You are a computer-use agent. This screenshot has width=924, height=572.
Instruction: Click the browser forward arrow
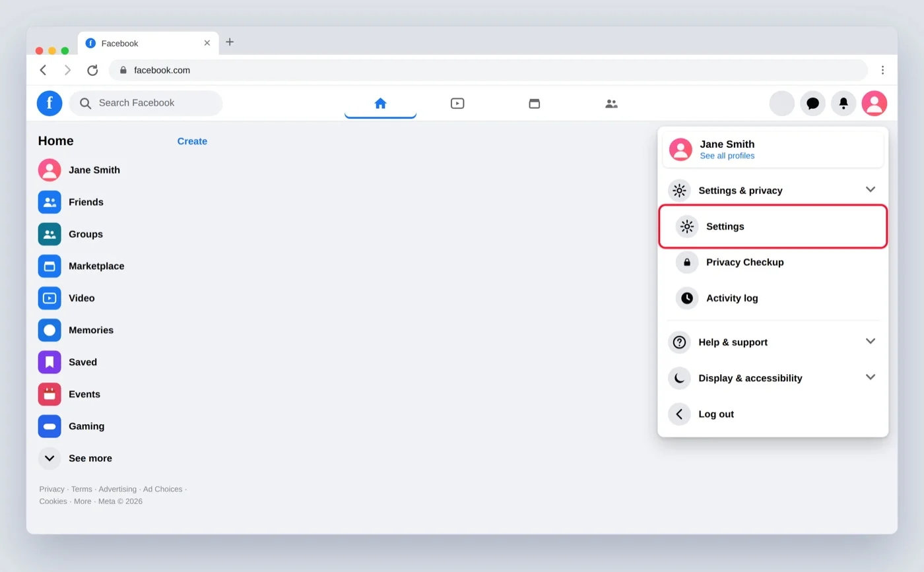coord(67,70)
